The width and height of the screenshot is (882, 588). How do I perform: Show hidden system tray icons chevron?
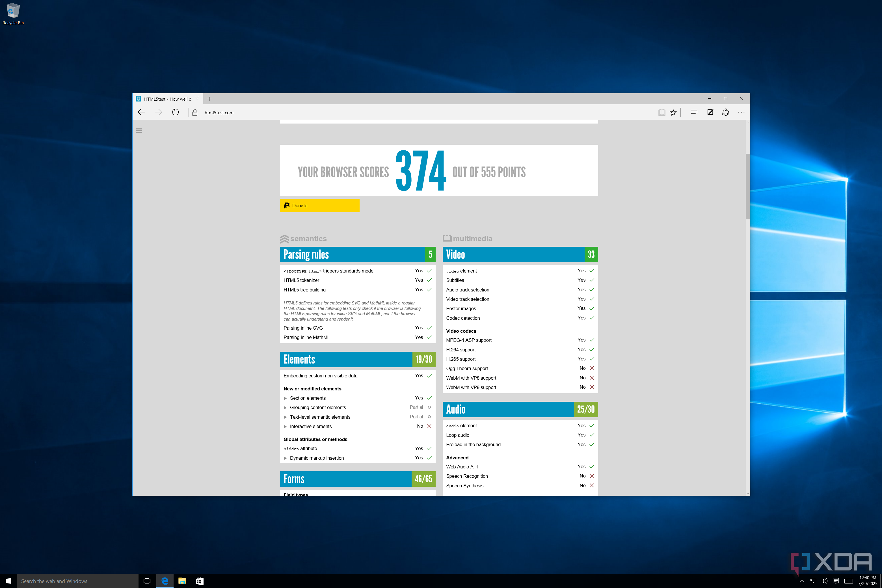click(802, 581)
